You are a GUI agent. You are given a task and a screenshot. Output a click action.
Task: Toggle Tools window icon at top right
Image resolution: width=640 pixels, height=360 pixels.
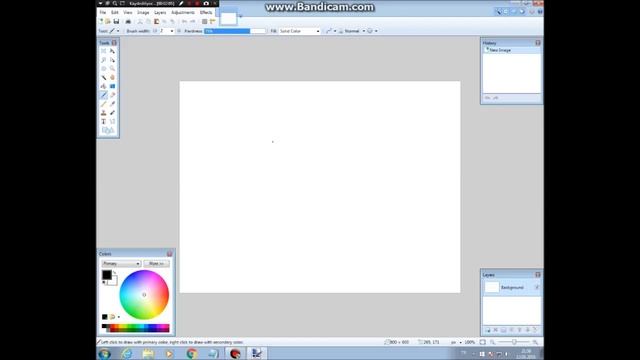(x=499, y=12)
